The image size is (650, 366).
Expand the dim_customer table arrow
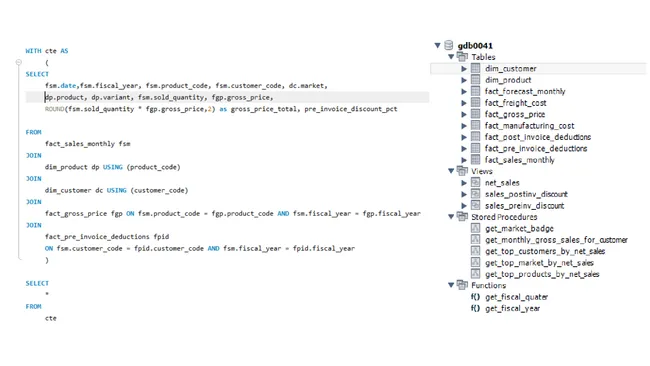point(464,68)
